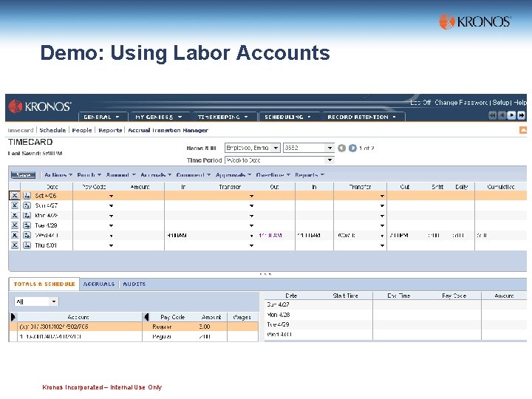Open the Comment toolbar menu
Viewport: 532px width, 399px height.
[x=194, y=174]
